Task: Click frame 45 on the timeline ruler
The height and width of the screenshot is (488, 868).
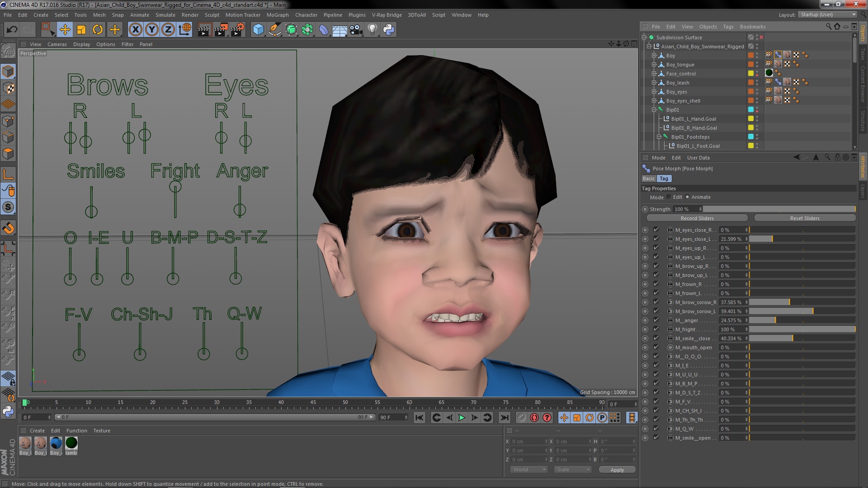Action: point(313,402)
